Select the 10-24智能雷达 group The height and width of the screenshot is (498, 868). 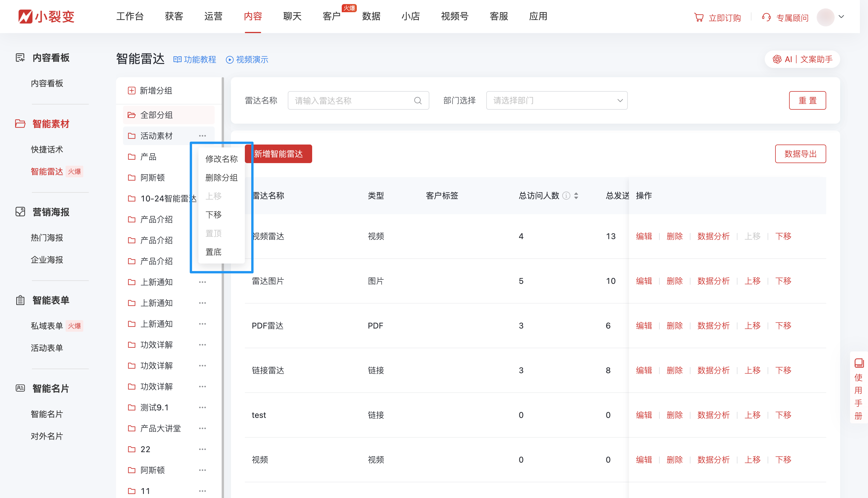click(169, 199)
